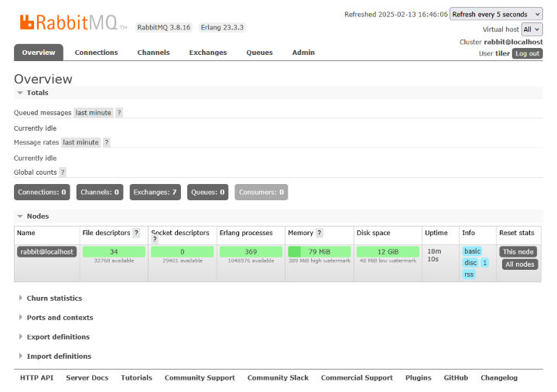The width and height of the screenshot is (557, 392).
Task: Open help for Socket descriptors column
Action: [x=155, y=240]
